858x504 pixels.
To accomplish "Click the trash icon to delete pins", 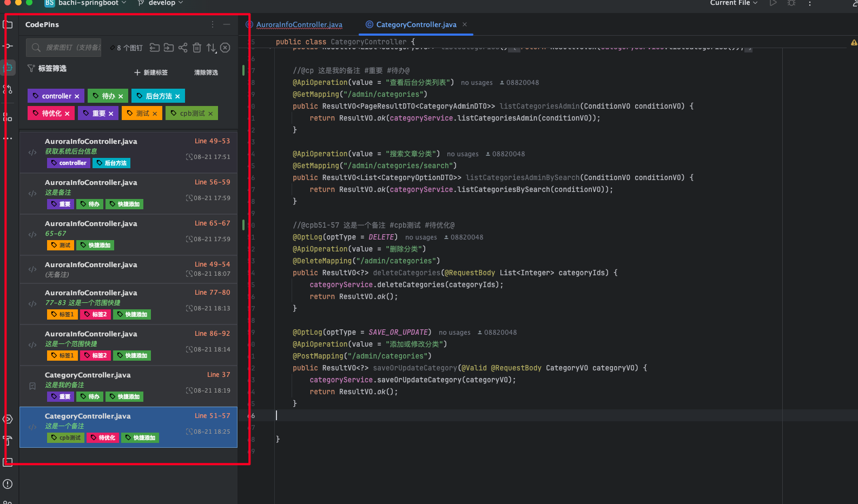I will pos(197,48).
